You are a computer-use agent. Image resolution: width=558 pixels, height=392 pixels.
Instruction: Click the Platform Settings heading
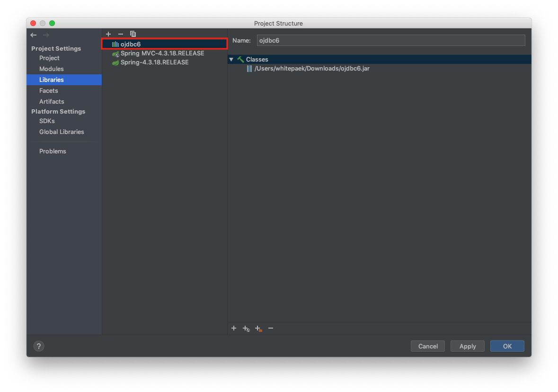pos(58,111)
